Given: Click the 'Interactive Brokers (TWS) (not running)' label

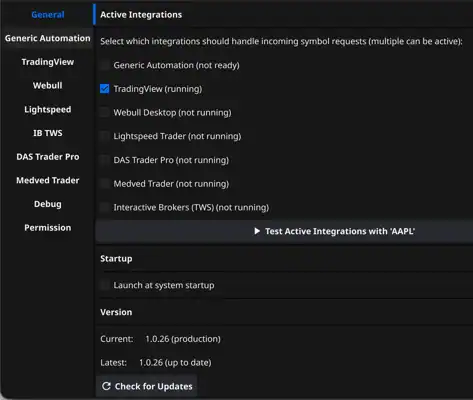Looking at the screenshot, I should click(191, 208).
